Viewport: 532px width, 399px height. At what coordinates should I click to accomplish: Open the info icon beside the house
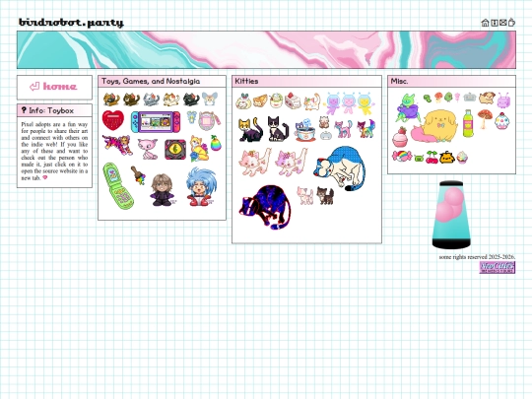495,23
